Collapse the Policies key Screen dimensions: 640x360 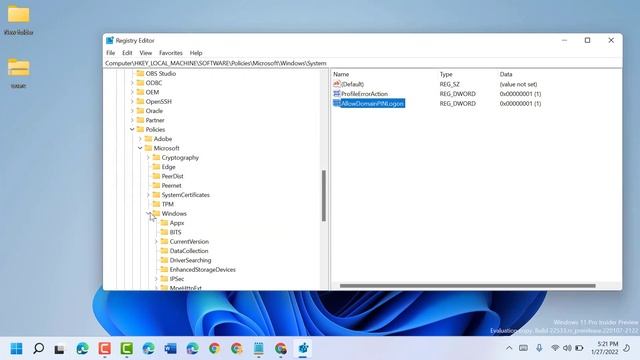point(132,129)
